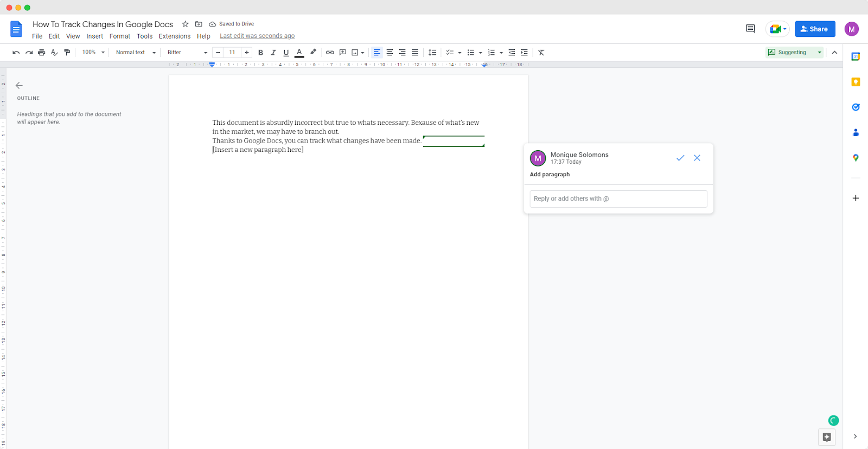Open the Grammarly widget
Screen dimensions: 868x449
[834, 420]
